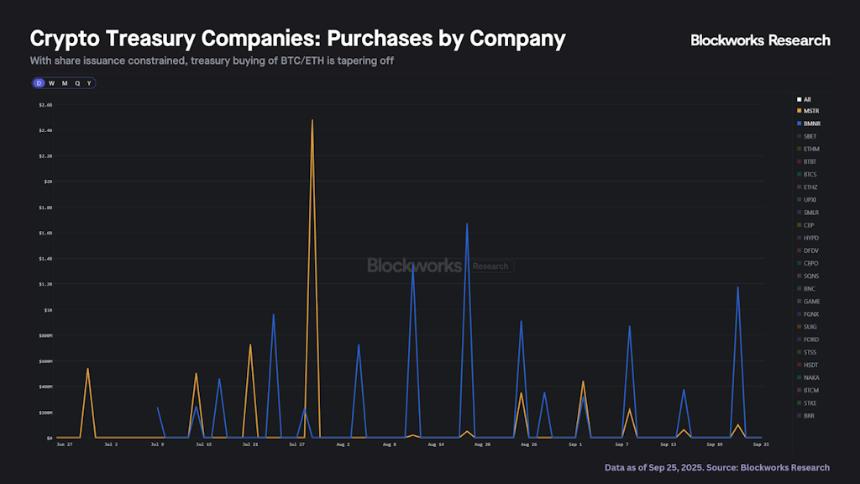The width and height of the screenshot is (860, 484).
Task: Switch to monthly (M) interval
Action: point(64,83)
